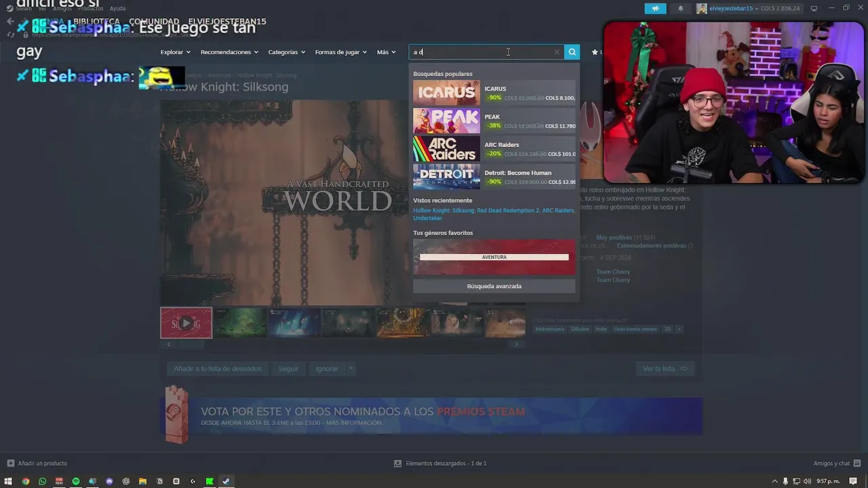Expand the Explorar dropdown
Viewport: 868px width, 488px height.
[x=175, y=52]
